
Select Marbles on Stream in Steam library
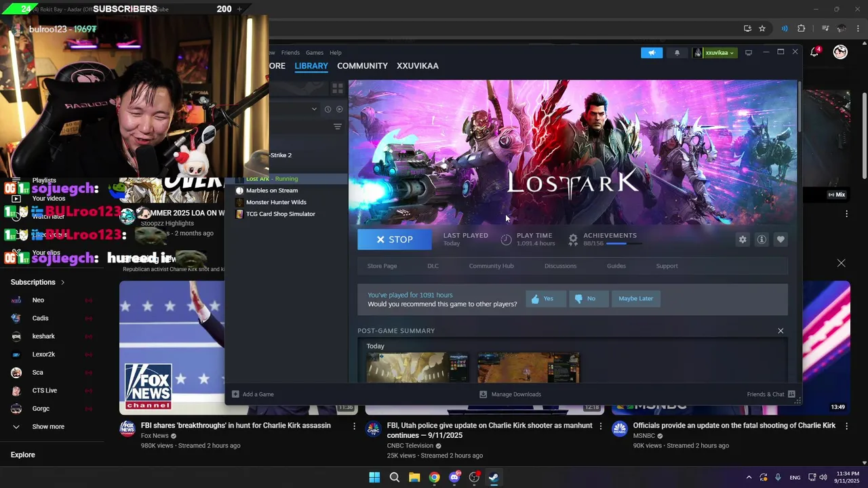click(272, 190)
